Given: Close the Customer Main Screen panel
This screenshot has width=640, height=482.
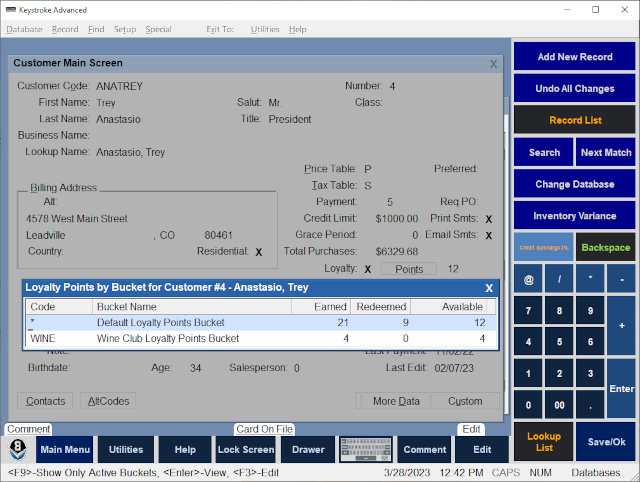Looking at the screenshot, I should click(x=493, y=64).
